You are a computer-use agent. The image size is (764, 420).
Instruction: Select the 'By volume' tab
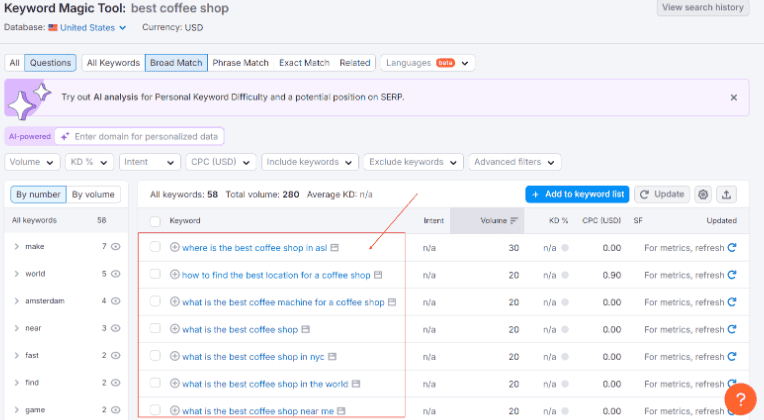[x=93, y=194]
